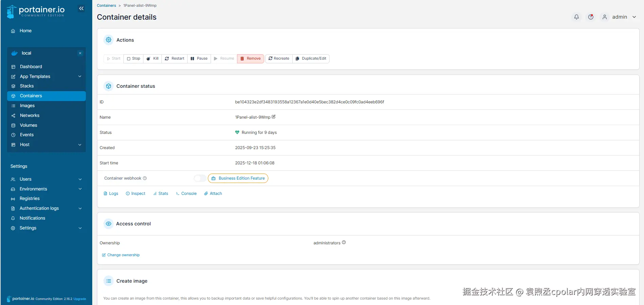Click the Registries icon in sidebar

pos(13,199)
